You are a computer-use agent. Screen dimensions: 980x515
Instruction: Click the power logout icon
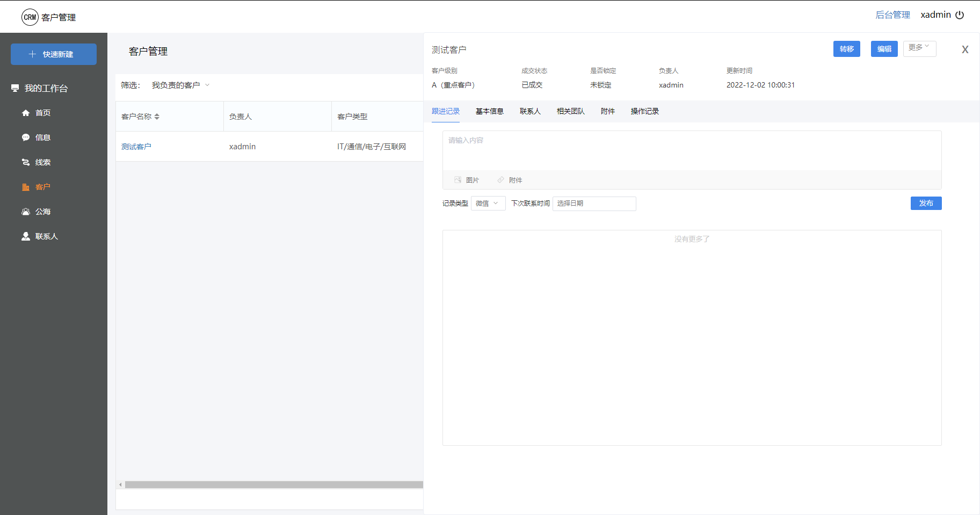pyautogui.click(x=960, y=15)
